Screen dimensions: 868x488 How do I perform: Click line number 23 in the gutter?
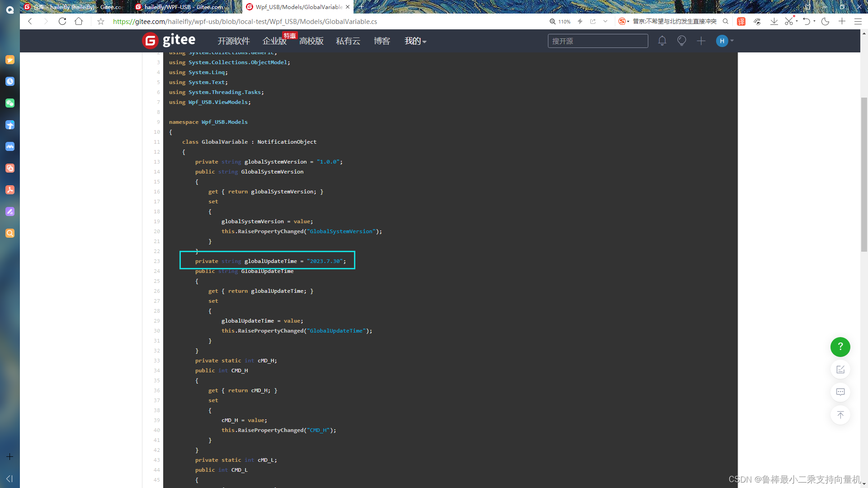pyautogui.click(x=156, y=261)
